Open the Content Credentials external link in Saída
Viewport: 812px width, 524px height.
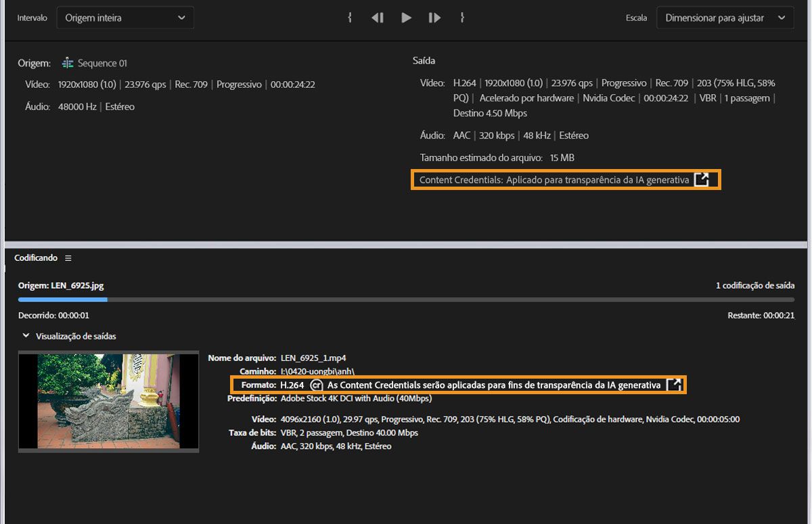coord(702,180)
